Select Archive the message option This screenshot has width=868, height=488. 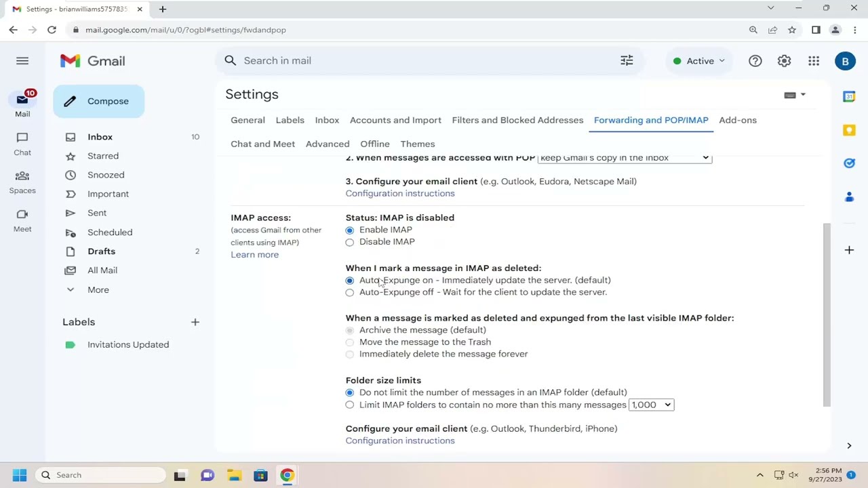(350, 330)
